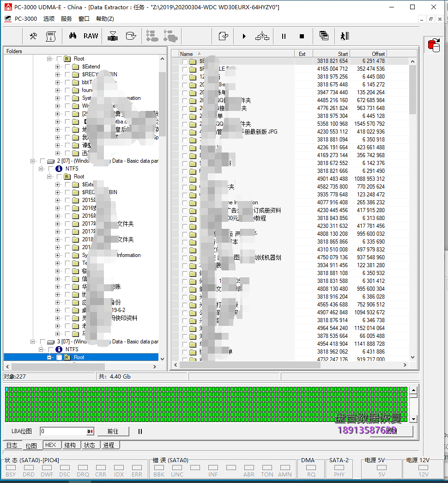Click the document export icon
The width and height of the screenshot is (448, 483).
pyautogui.click(x=223, y=36)
